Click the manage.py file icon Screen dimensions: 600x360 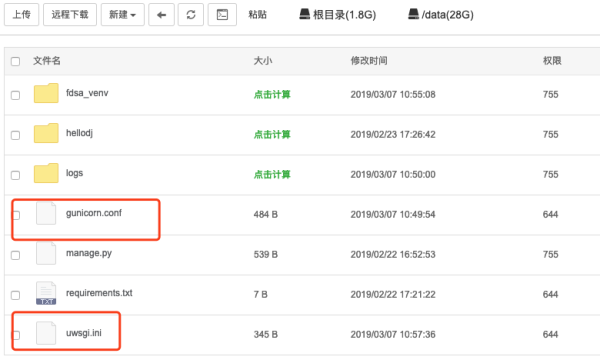tap(46, 253)
